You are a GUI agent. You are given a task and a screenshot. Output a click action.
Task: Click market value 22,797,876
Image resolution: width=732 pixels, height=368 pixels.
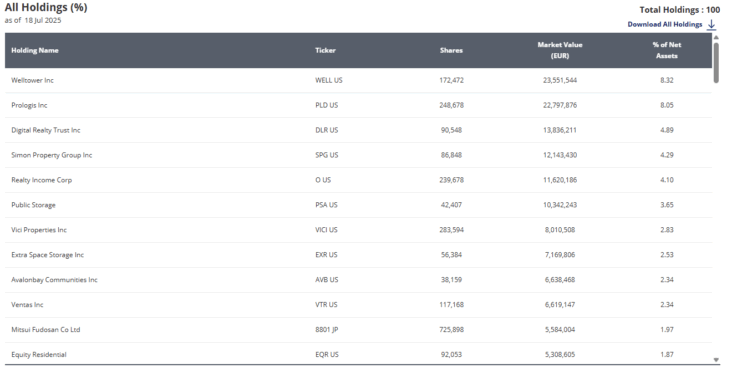tap(560, 105)
